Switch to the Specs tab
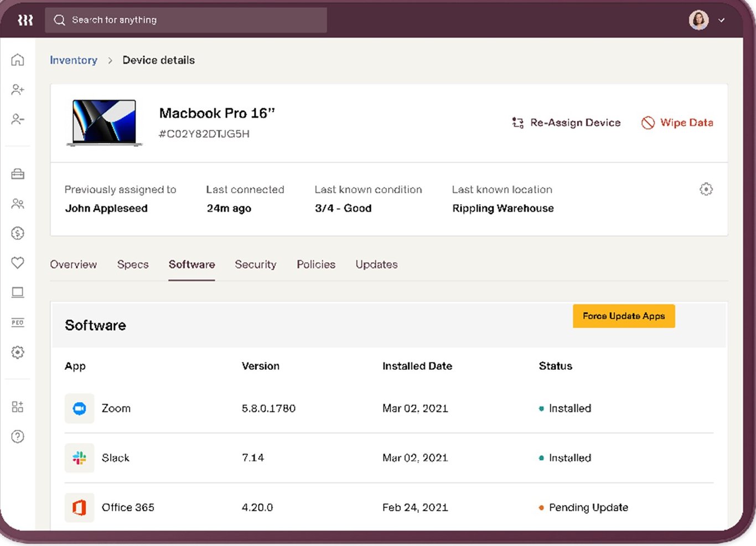Image resolution: width=756 pixels, height=546 pixels. point(133,264)
